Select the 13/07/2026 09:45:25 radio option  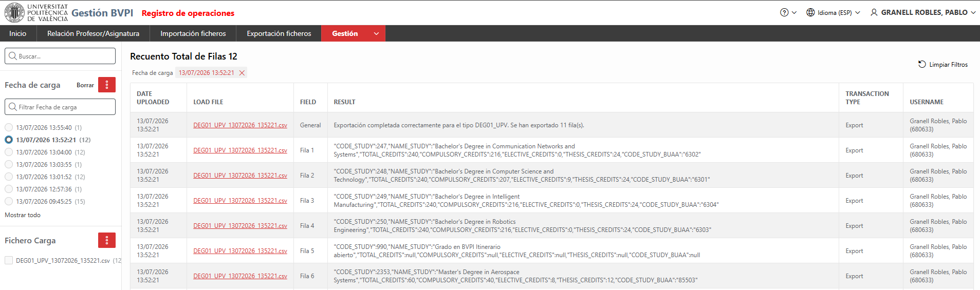[x=9, y=201]
